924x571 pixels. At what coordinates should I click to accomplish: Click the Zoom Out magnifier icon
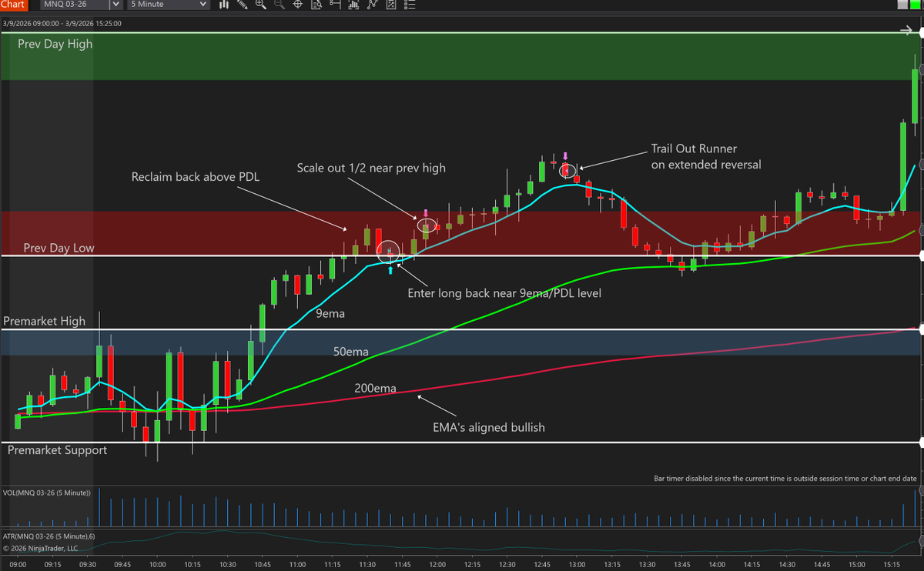point(280,5)
